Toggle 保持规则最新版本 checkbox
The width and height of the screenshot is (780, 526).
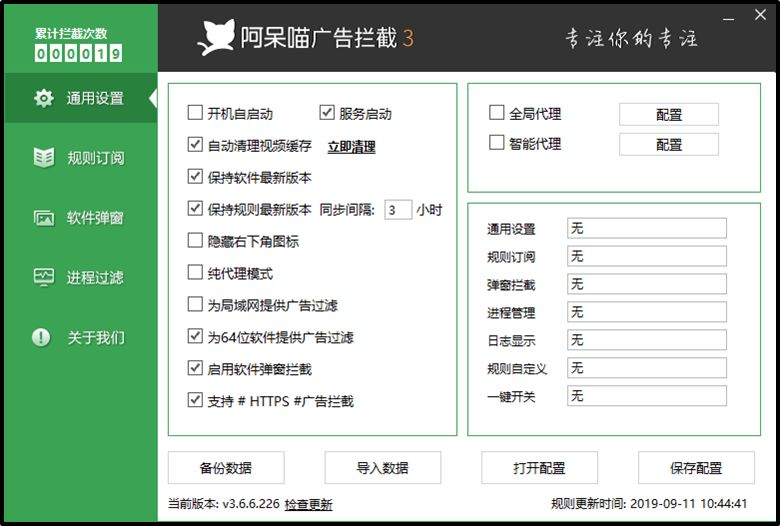click(195, 208)
